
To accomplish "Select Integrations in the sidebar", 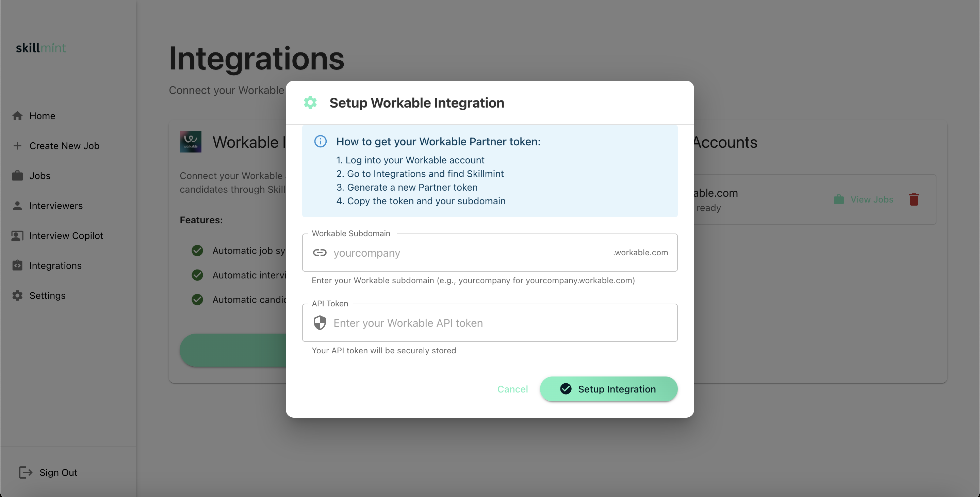I will click(55, 266).
